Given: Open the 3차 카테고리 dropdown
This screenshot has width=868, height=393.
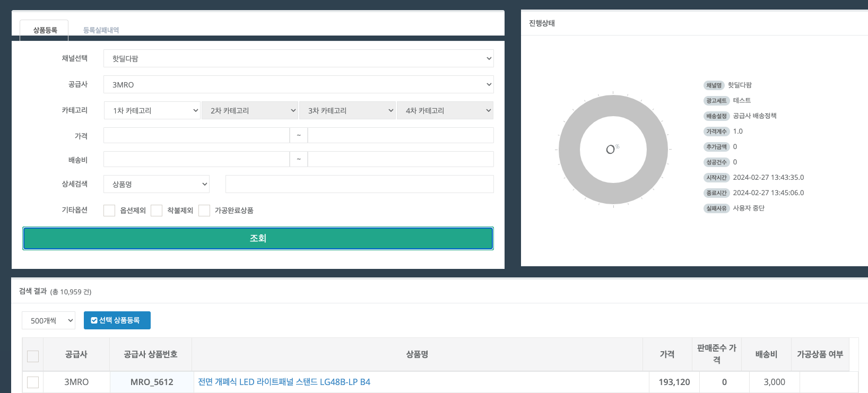Looking at the screenshot, I should [347, 110].
